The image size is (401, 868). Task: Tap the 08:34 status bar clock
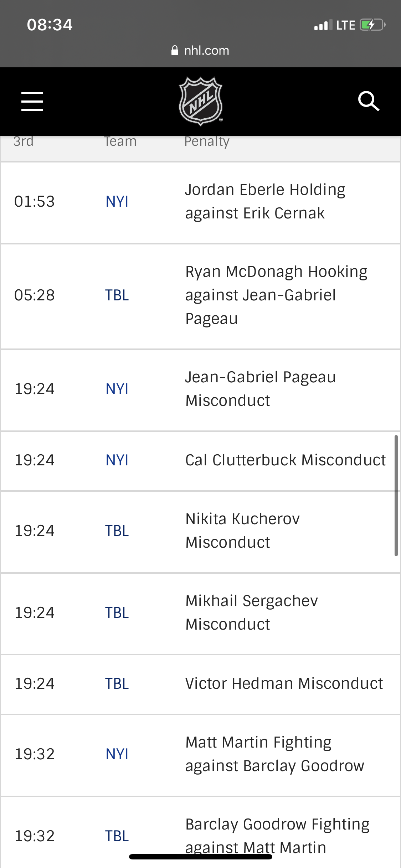coord(50,25)
